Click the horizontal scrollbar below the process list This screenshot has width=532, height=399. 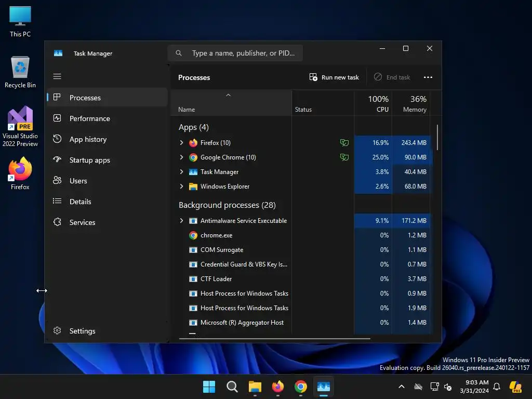[x=274, y=338]
